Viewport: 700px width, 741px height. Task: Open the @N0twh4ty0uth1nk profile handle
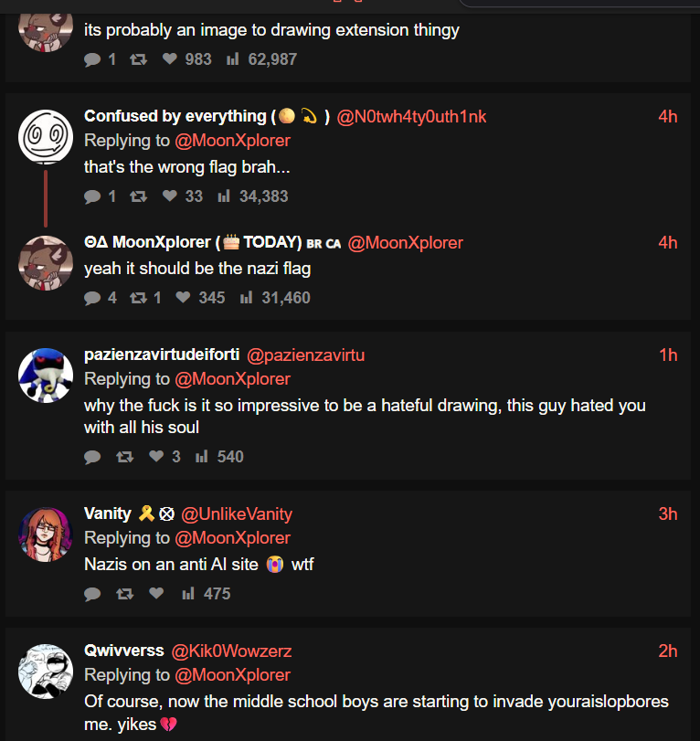point(411,116)
